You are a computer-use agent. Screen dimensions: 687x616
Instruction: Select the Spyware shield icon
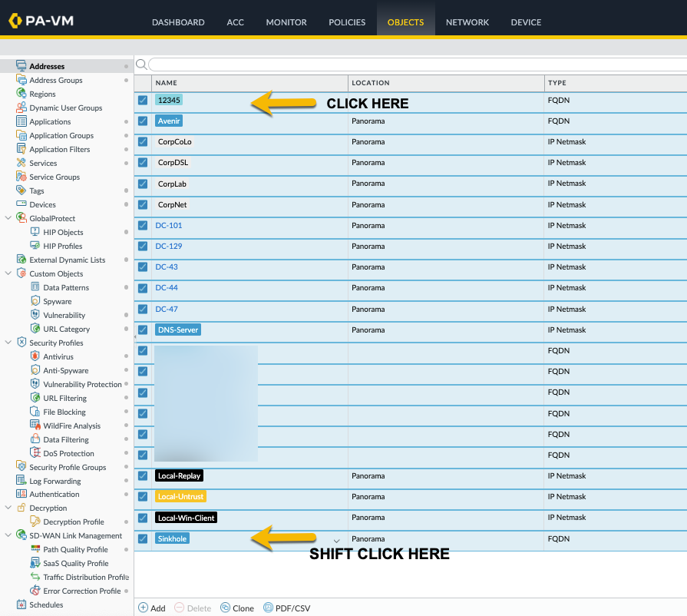tap(35, 301)
